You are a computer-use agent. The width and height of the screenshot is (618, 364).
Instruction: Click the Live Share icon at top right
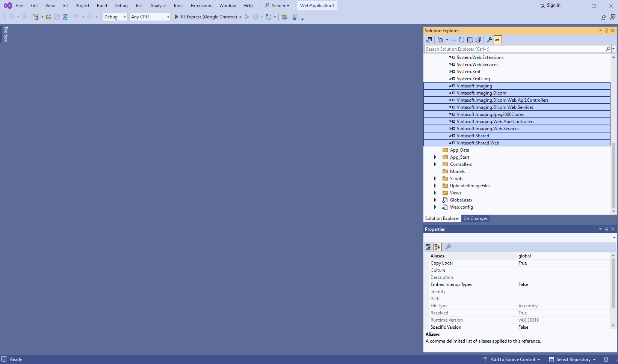tap(603, 17)
